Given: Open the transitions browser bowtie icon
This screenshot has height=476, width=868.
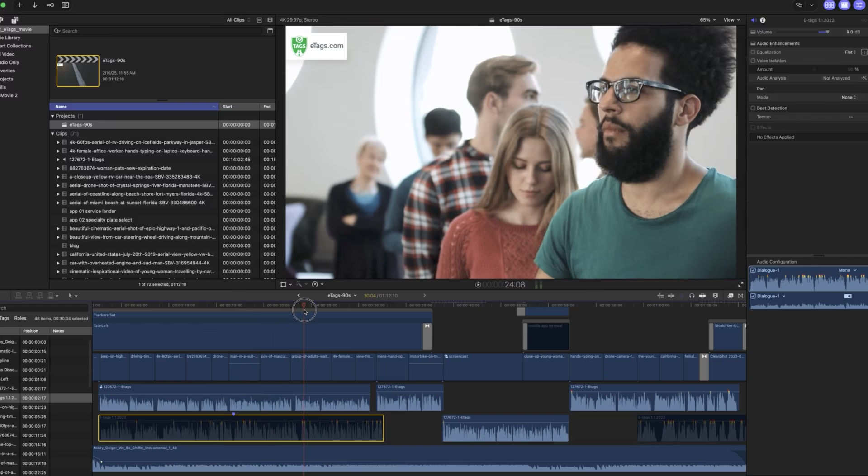Looking at the screenshot, I should pyautogui.click(x=740, y=296).
